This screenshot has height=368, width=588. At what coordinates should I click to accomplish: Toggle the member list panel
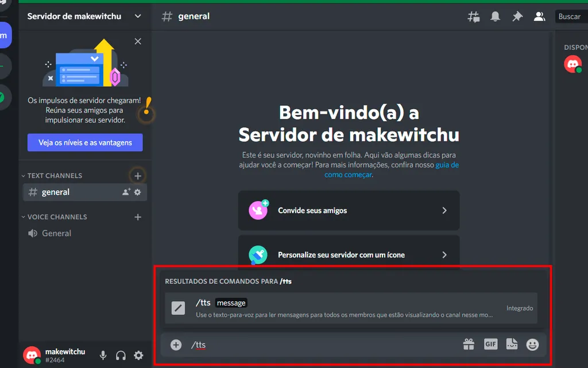(539, 17)
